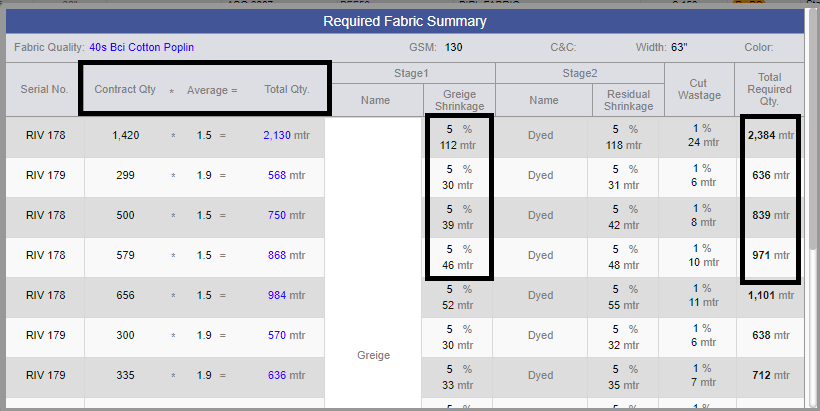Click the Total Required Qty. column header
This screenshot has height=411, width=820.
coord(769,89)
